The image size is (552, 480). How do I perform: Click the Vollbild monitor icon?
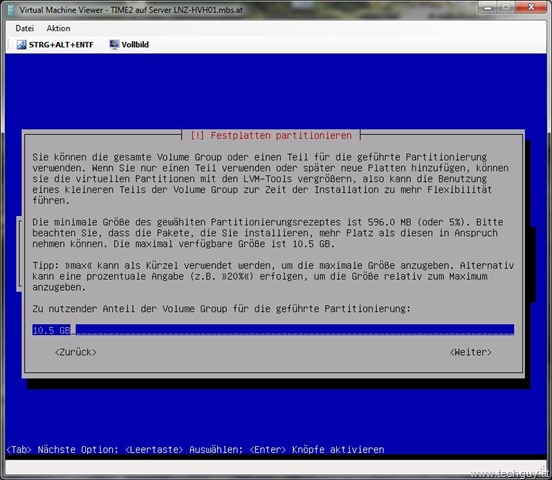(114, 45)
